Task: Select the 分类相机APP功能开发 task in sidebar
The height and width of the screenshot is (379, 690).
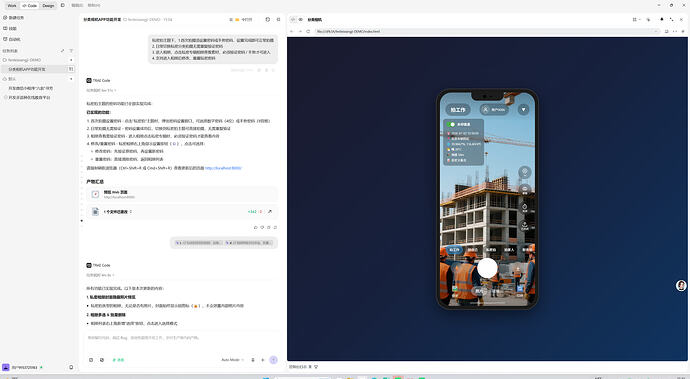Action: (x=27, y=69)
